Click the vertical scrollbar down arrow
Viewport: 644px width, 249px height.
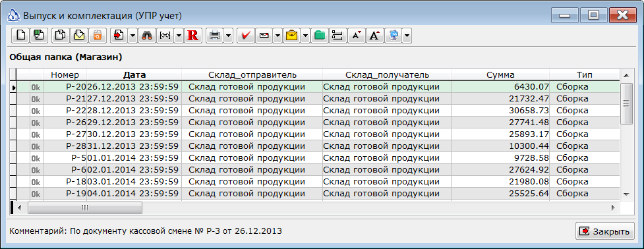[x=626, y=194]
